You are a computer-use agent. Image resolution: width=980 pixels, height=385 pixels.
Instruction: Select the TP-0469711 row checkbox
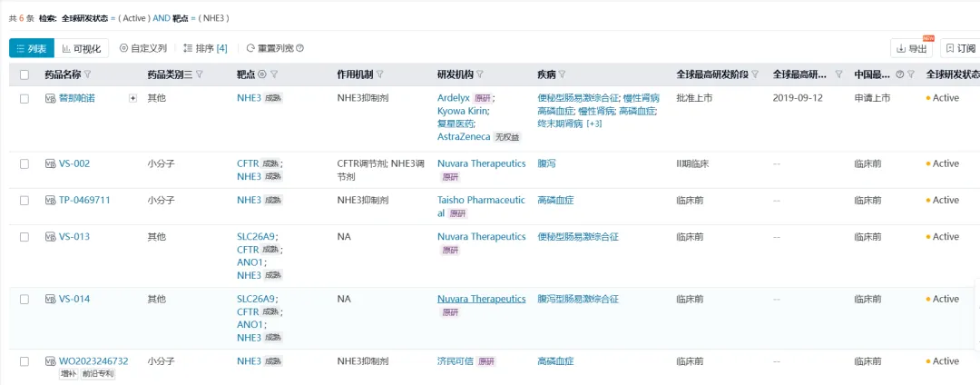coord(24,201)
